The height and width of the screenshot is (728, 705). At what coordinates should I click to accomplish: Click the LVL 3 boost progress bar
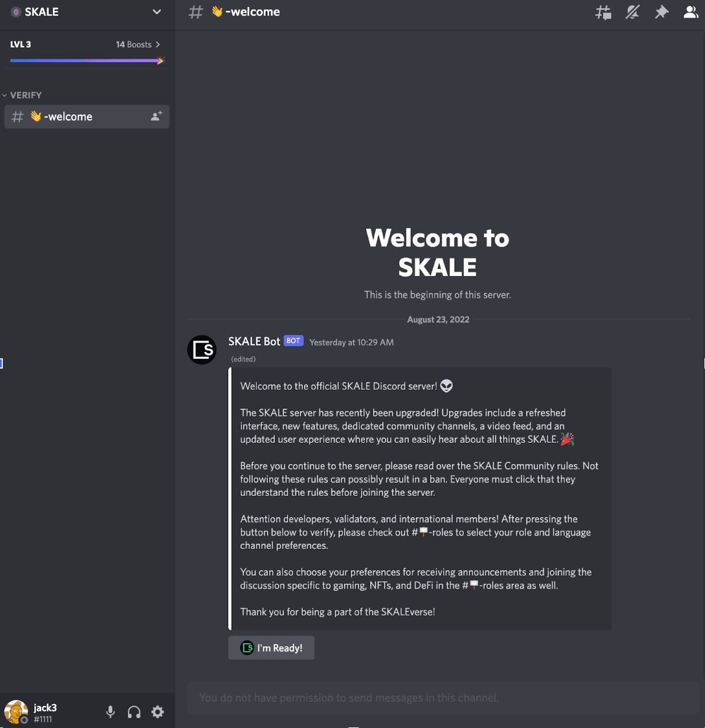(x=87, y=60)
